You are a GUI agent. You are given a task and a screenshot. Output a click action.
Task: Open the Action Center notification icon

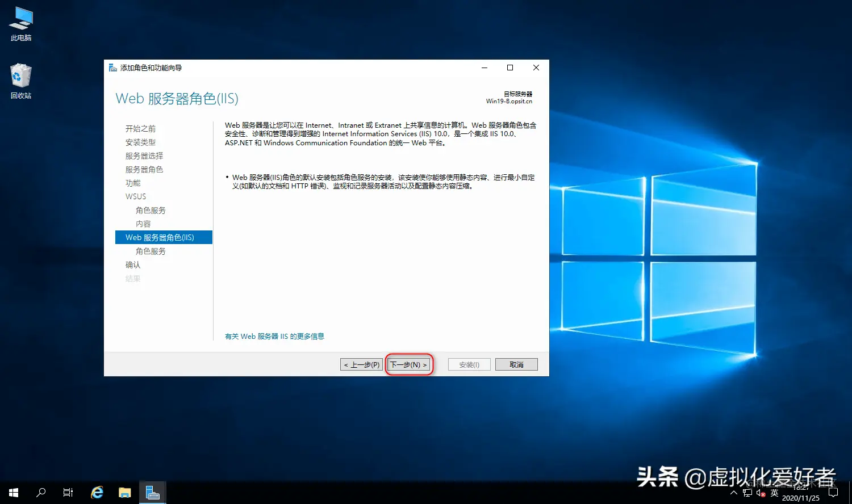click(833, 493)
